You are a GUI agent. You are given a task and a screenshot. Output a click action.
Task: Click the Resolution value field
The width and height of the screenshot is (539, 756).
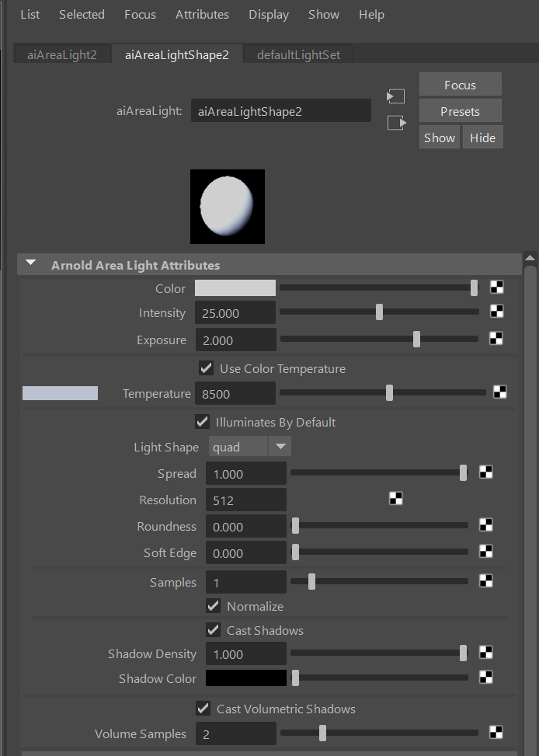click(246, 500)
